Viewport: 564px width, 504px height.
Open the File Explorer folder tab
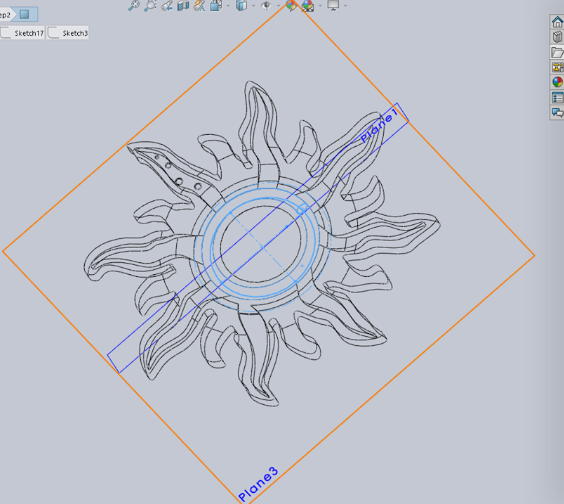(x=557, y=53)
